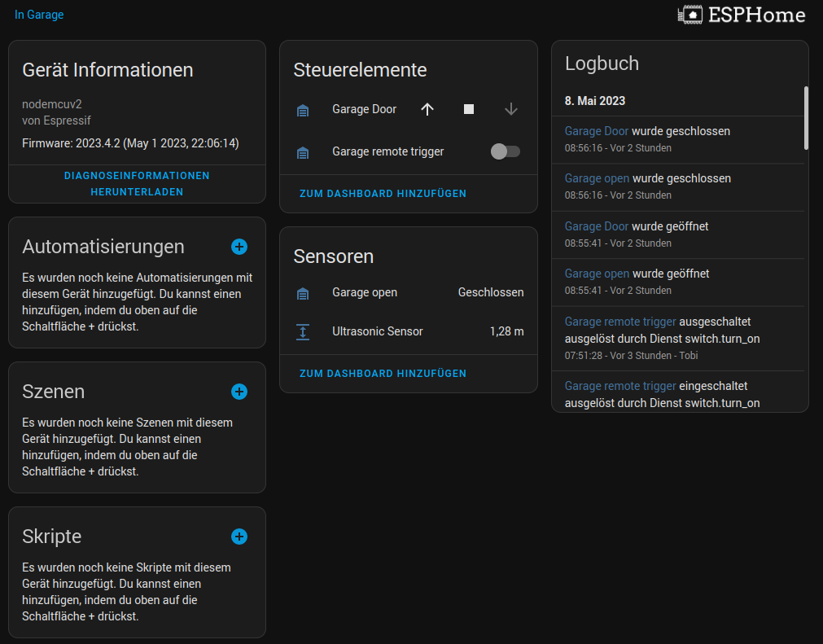Download the Diagnoseinformationen file

137,184
